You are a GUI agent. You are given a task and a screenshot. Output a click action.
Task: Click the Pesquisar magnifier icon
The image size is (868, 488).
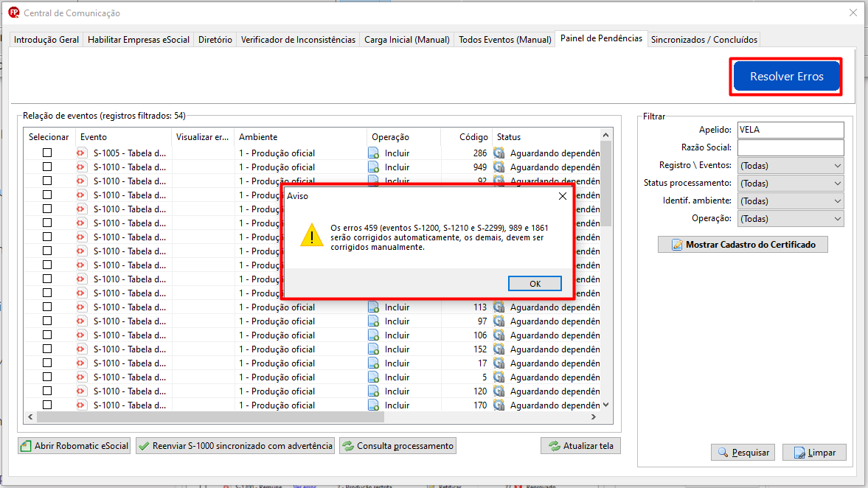[723, 453]
